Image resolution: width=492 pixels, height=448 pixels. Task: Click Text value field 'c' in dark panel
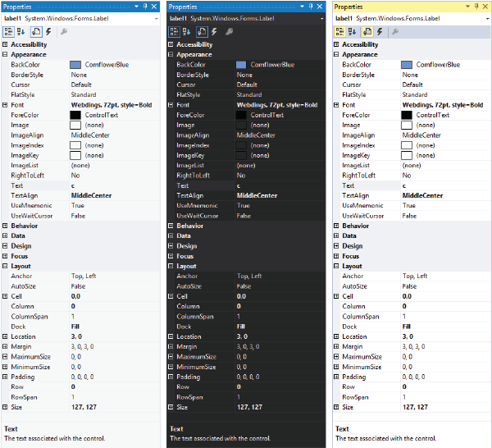[x=280, y=185]
